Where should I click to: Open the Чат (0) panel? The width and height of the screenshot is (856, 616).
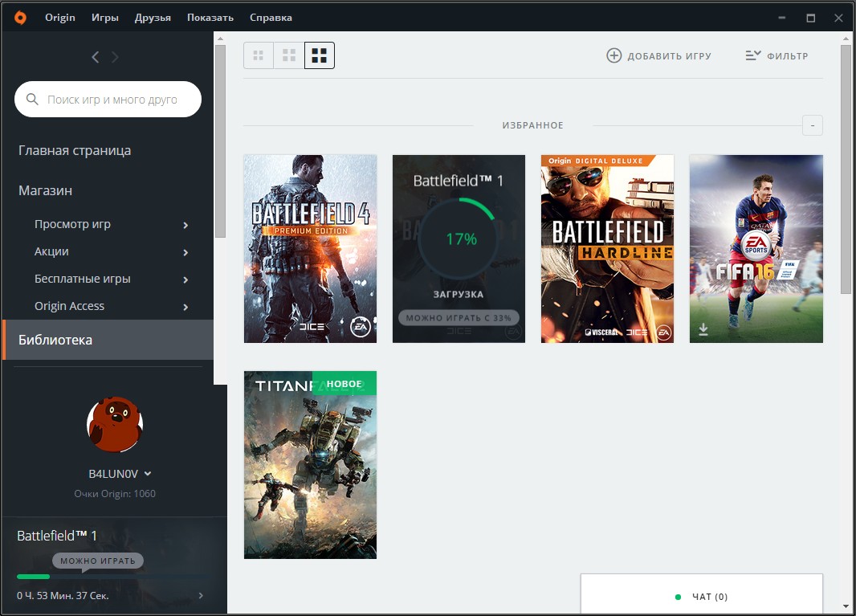702,594
